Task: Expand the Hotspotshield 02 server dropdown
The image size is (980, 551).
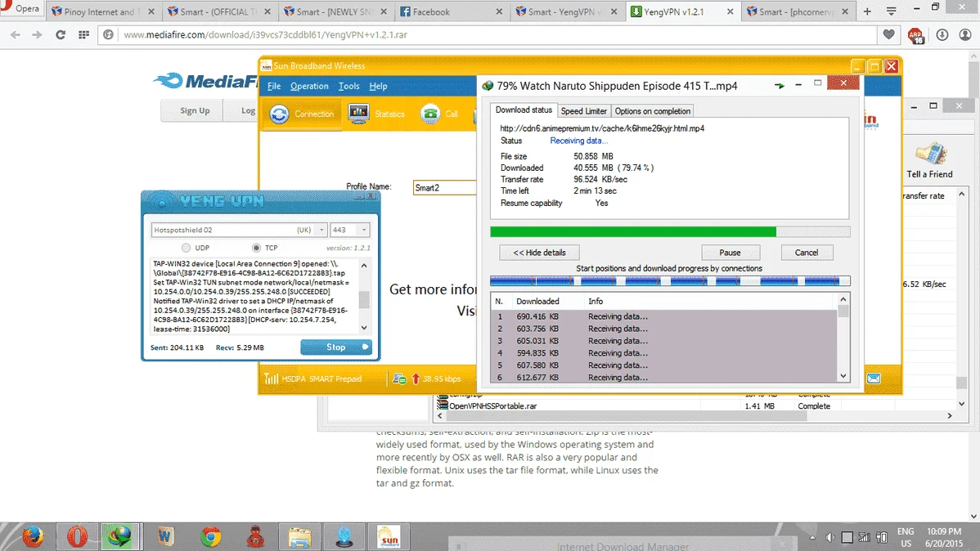Action: tap(321, 230)
